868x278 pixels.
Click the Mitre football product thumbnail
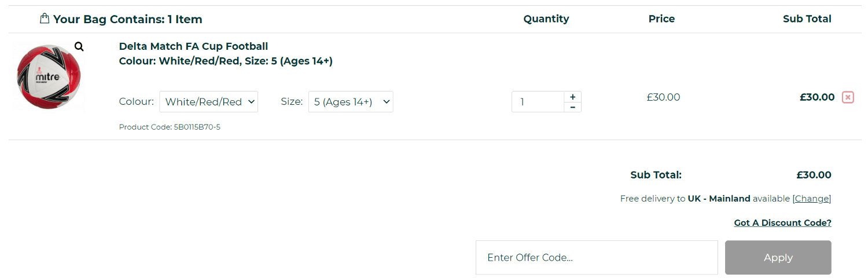coord(49,77)
